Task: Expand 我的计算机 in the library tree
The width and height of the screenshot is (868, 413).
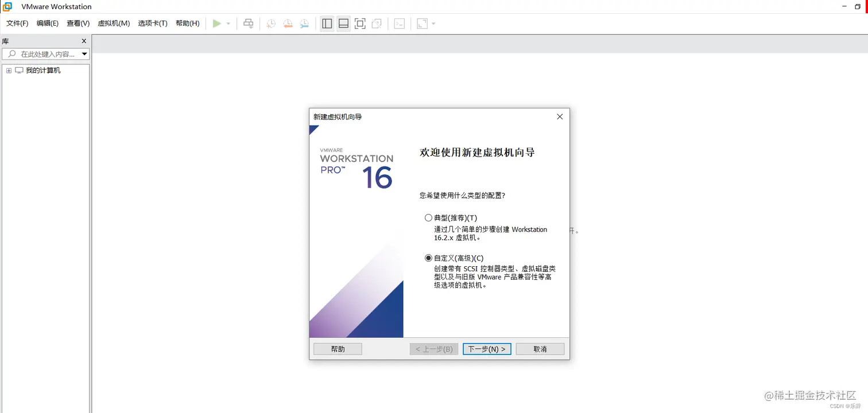Action: point(8,70)
